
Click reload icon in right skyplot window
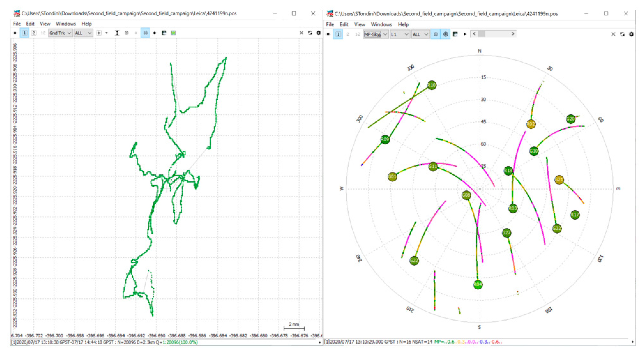pos(622,34)
